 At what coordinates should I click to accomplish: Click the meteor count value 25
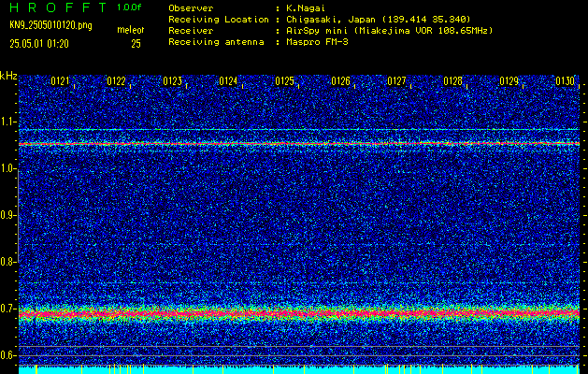point(136,44)
